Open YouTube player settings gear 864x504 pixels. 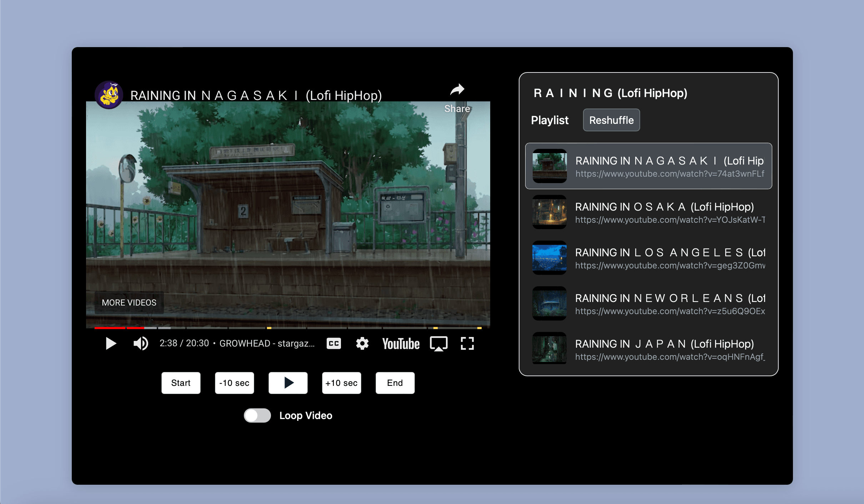pos(362,343)
